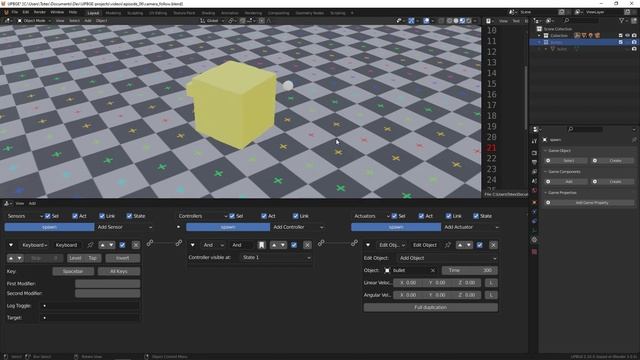Toggle the Controllers Sel checkbox

pyautogui.click(x=232, y=216)
